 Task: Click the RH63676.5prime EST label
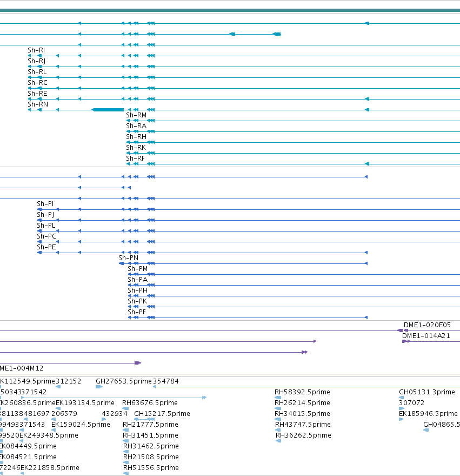point(150,403)
